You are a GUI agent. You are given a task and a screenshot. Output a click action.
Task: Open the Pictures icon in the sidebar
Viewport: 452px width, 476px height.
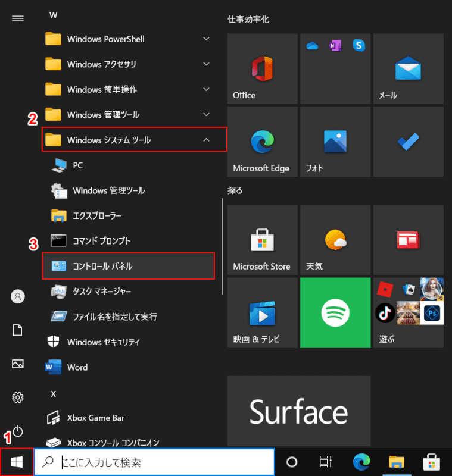18,364
